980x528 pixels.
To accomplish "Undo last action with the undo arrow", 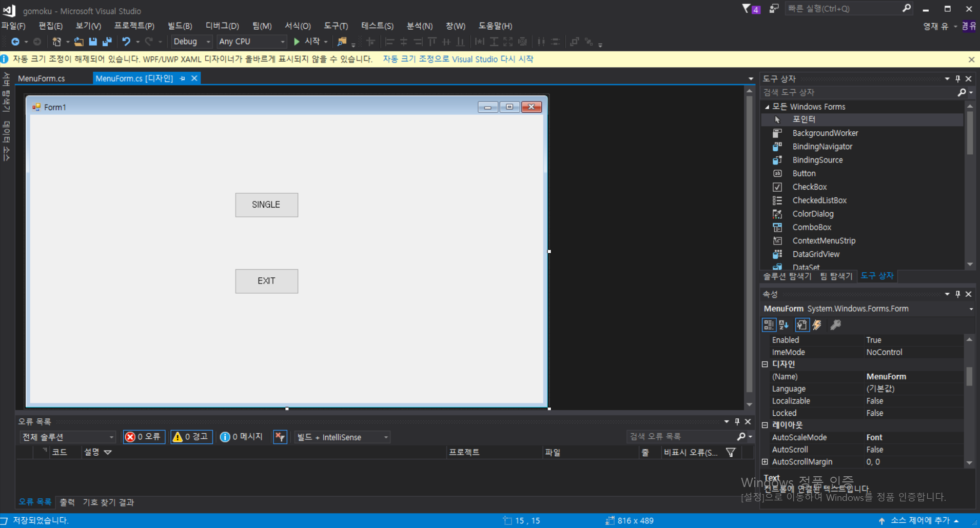I will [126, 42].
